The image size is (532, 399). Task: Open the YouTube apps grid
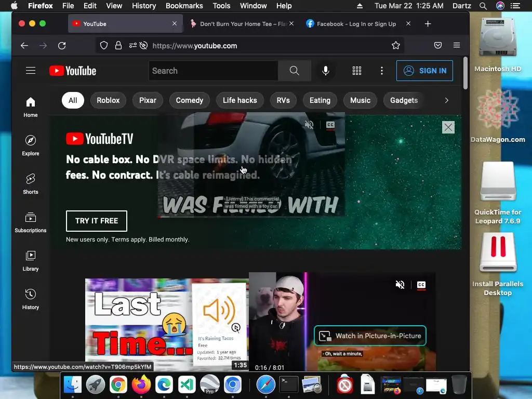356,71
